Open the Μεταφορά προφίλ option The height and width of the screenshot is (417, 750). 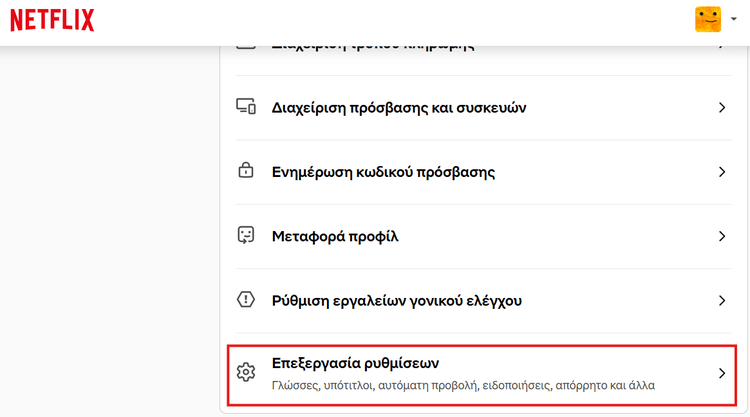tap(335, 237)
